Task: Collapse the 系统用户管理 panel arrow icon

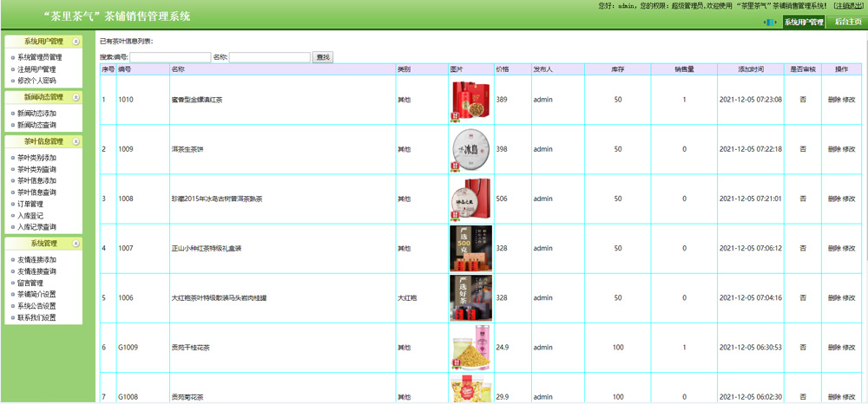Action: pos(76,42)
